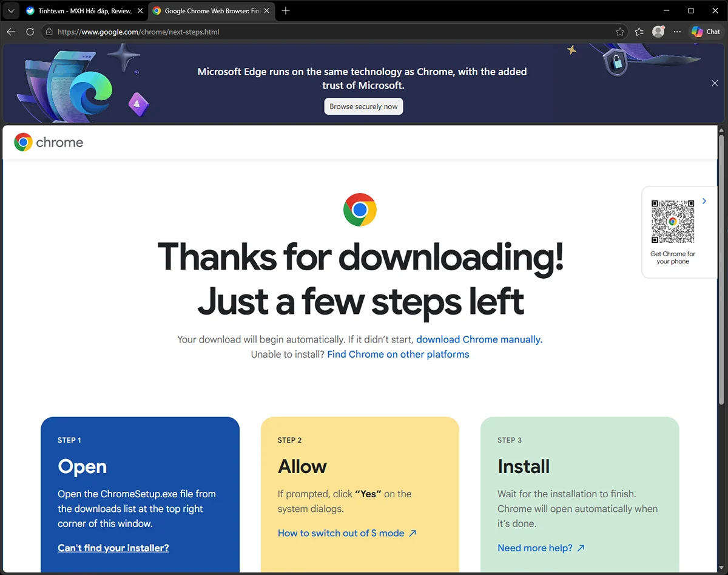Click the page vertical scrollbar thumb
Image resolution: width=728 pixels, height=575 pixels.
pyautogui.click(x=722, y=270)
